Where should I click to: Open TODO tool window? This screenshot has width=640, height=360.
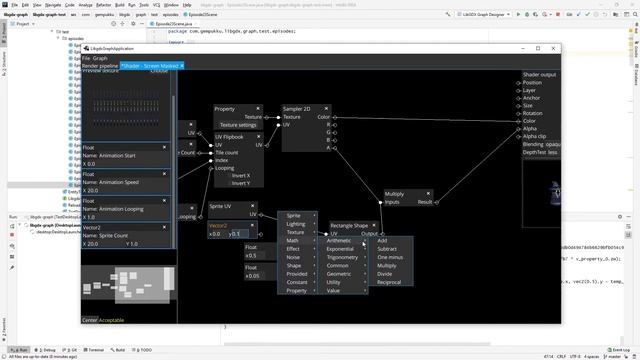(142, 350)
